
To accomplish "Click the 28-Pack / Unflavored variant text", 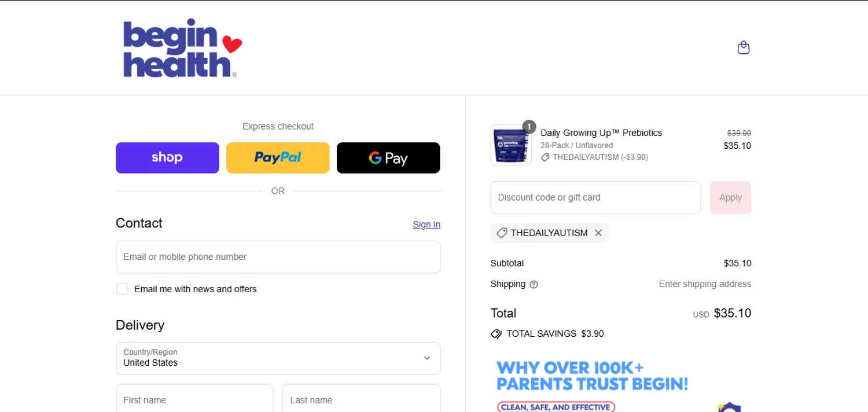I will [576, 145].
